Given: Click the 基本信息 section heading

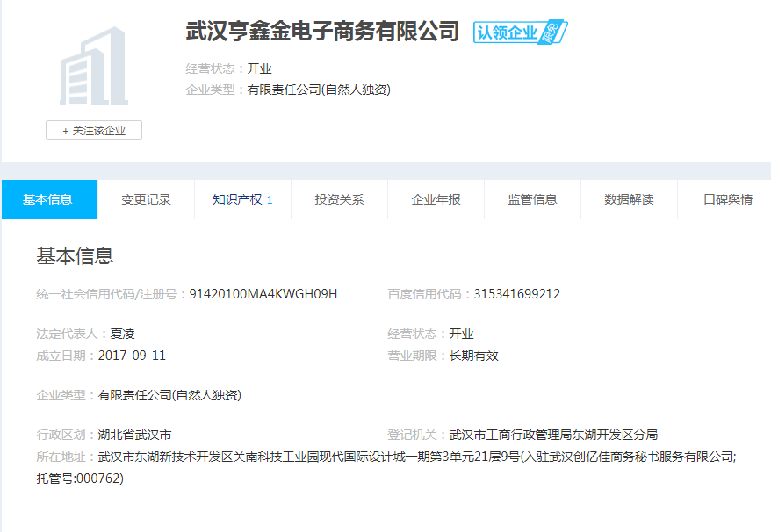Looking at the screenshot, I should pos(75,256).
